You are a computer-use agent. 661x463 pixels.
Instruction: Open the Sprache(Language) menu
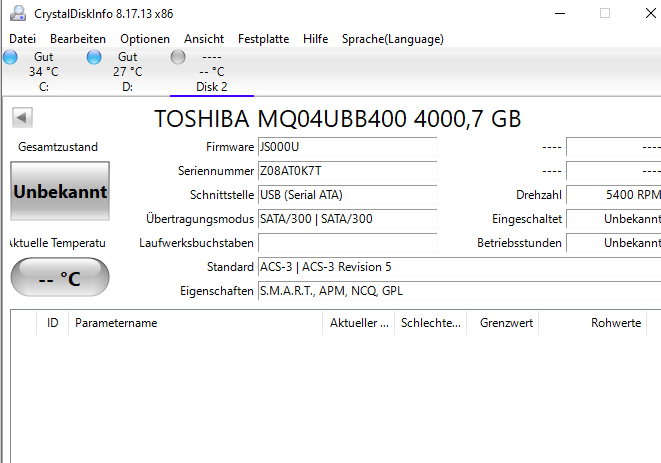pyautogui.click(x=392, y=39)
